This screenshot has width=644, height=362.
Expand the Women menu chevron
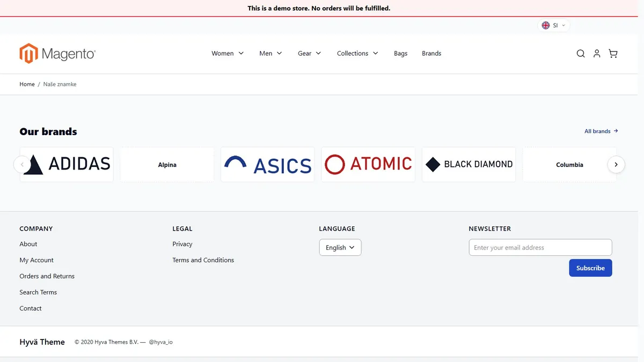241,53
